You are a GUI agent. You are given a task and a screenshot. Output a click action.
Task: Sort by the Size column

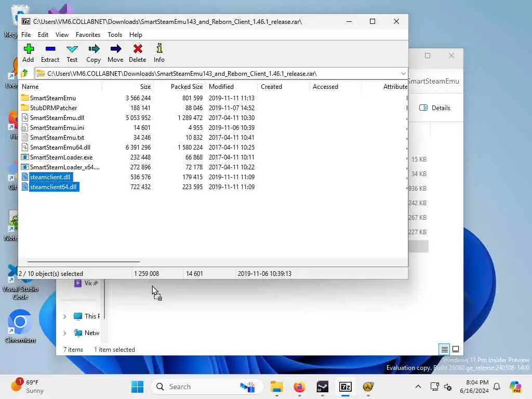[128, 87]
